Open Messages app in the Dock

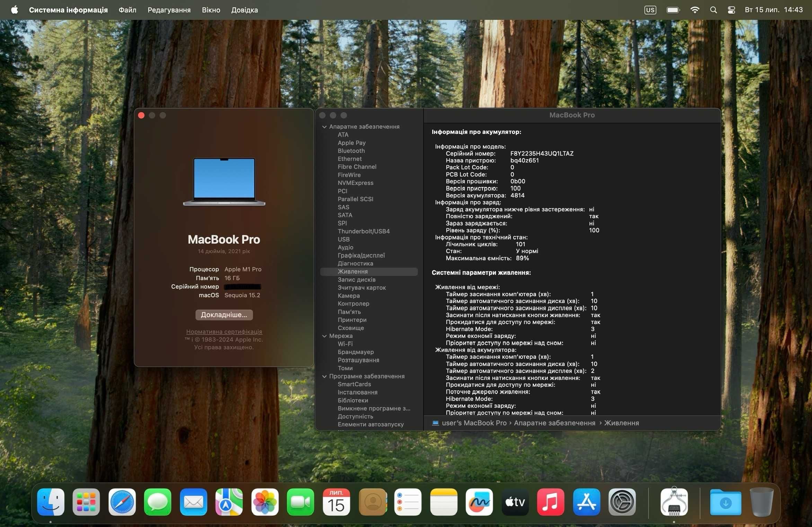158,502
